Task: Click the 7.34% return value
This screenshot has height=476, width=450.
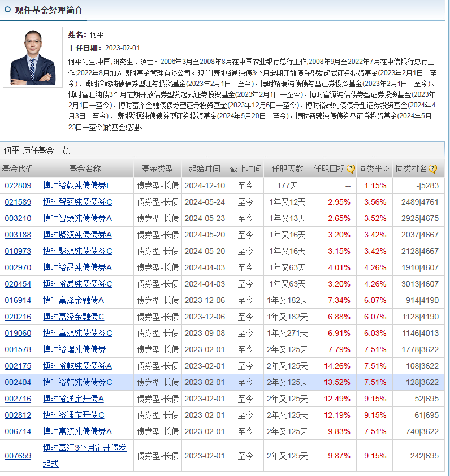Action: 339,300
